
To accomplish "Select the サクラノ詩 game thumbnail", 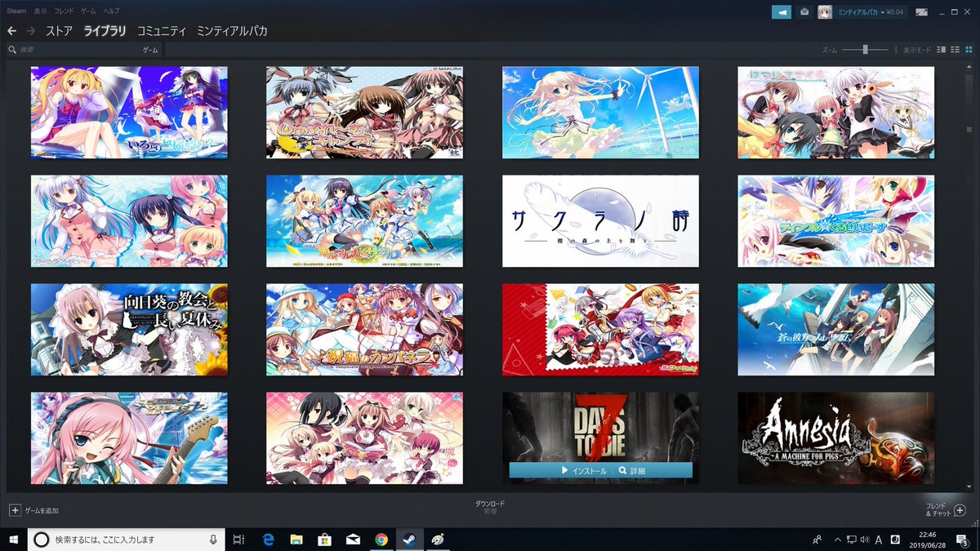I will click(599, 220).
